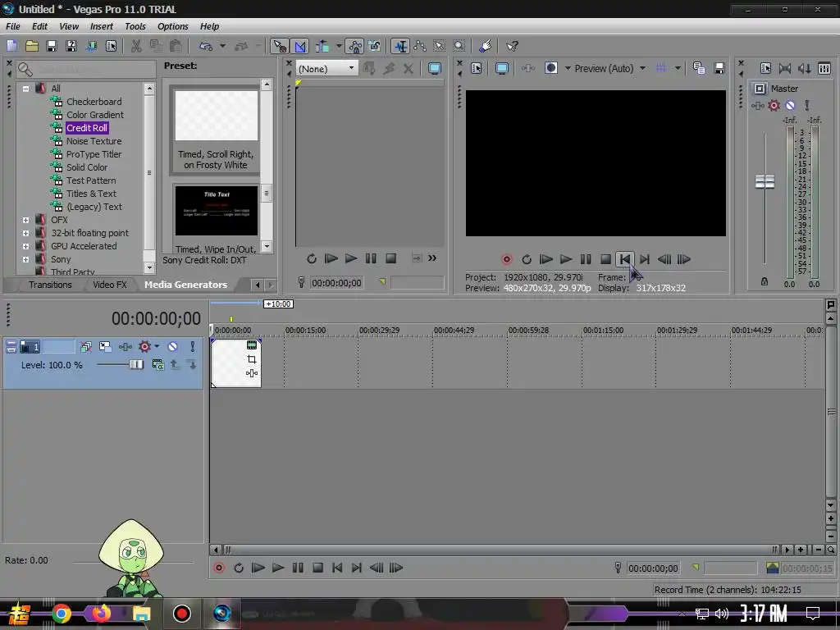Lock Master fader channels padlock
840x630 pixels.
[x=765, y=281]
